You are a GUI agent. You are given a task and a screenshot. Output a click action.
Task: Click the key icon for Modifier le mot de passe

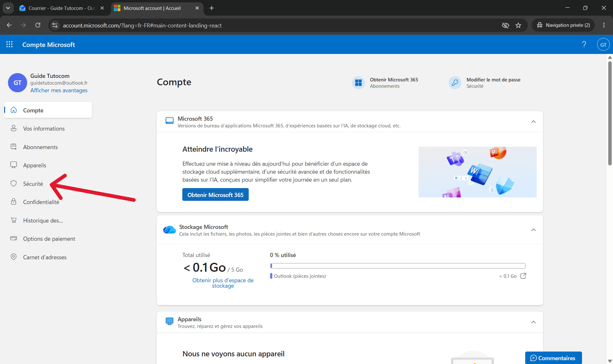tap(455, 83)
